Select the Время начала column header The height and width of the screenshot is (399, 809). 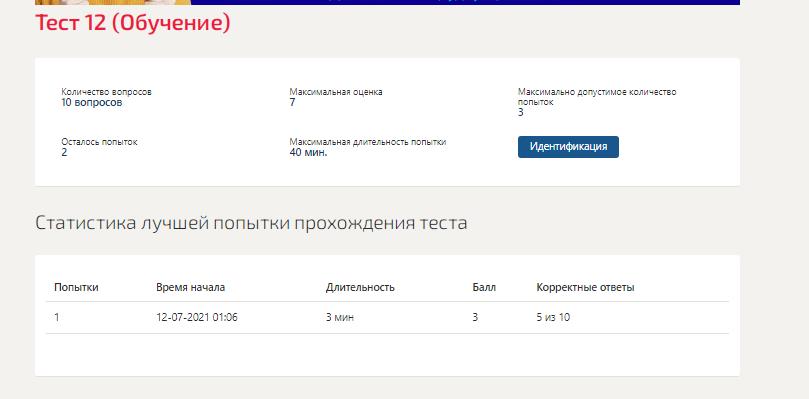coord(190,288)
